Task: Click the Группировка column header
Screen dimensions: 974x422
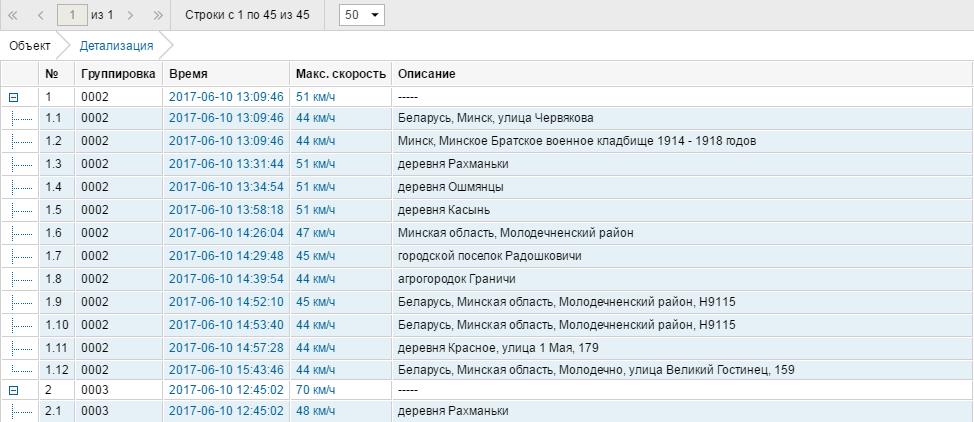Action: click(x=117, y=75)
